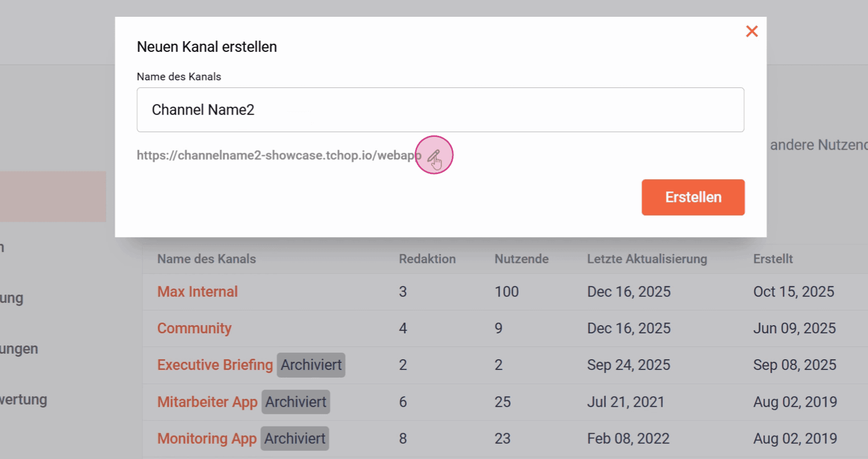868x459 pixels.
Task: Click Nutzende value 23 in Monitoring App row
Action: pyautogui.click(x=503, y=439)
